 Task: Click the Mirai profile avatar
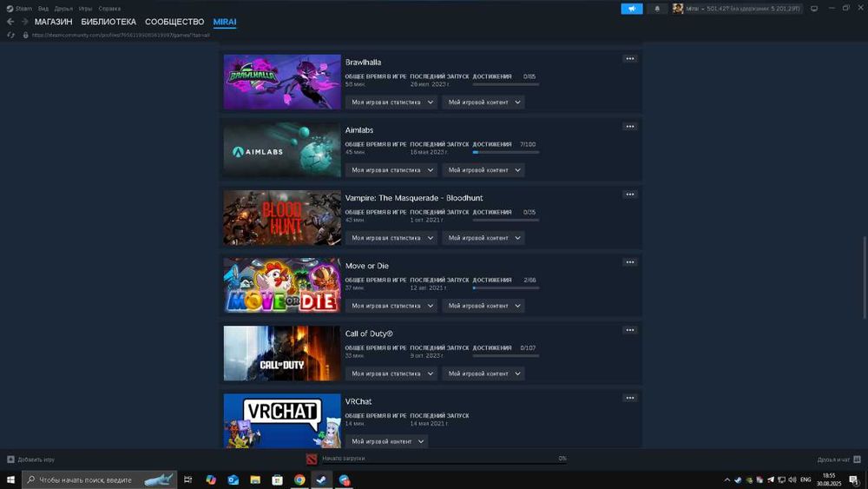click(678, 9)
